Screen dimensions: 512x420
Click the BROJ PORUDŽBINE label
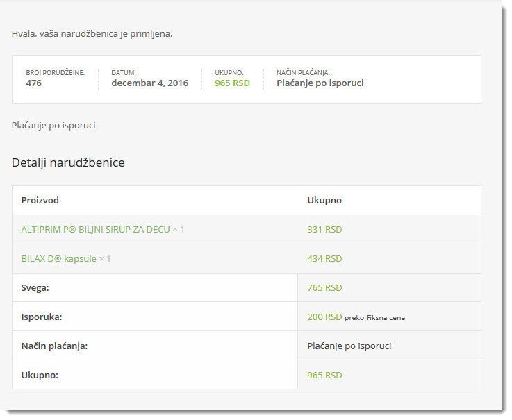[x=56, y=72]
